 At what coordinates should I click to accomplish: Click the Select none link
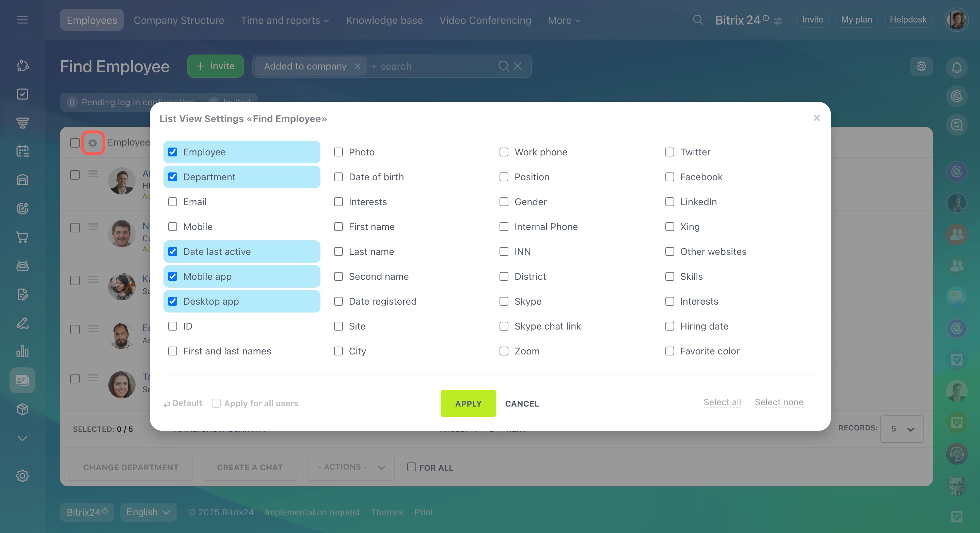(x=779, y=402)
